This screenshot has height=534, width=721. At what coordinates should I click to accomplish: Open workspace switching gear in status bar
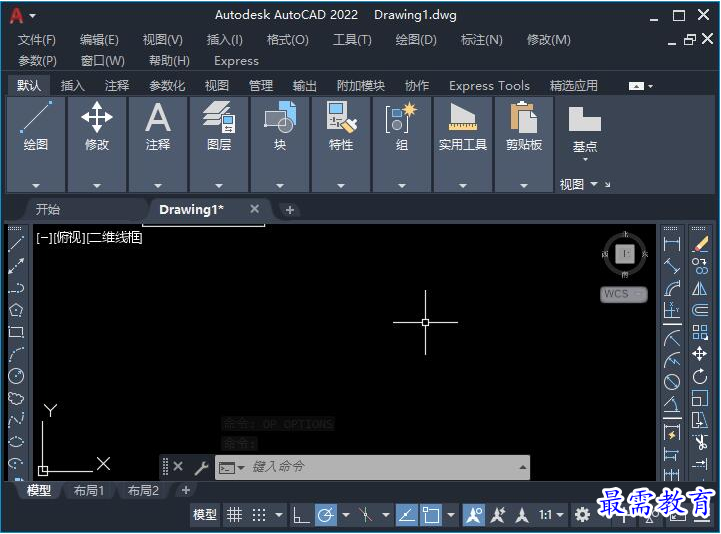(582, 515)
